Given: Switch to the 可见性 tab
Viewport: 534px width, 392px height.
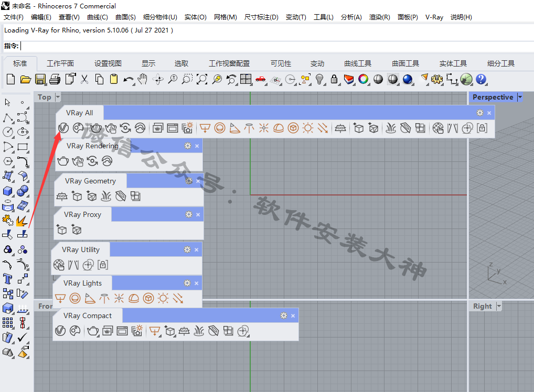Looking at the screenshot, I should (281, 63).
